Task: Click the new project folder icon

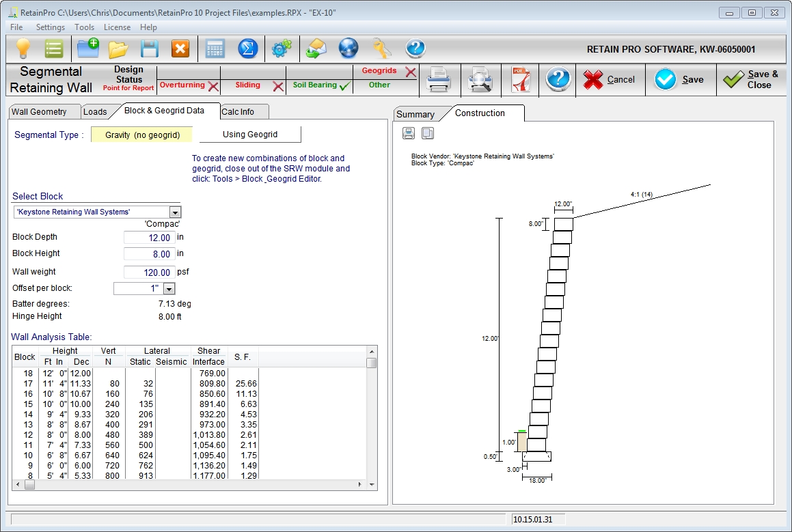Action: (x=87, y=48)
